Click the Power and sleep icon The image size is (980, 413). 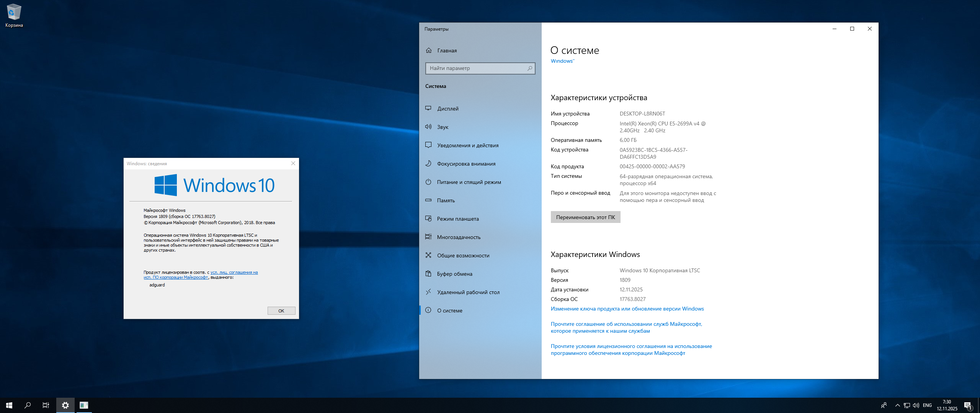click(428, 182)
